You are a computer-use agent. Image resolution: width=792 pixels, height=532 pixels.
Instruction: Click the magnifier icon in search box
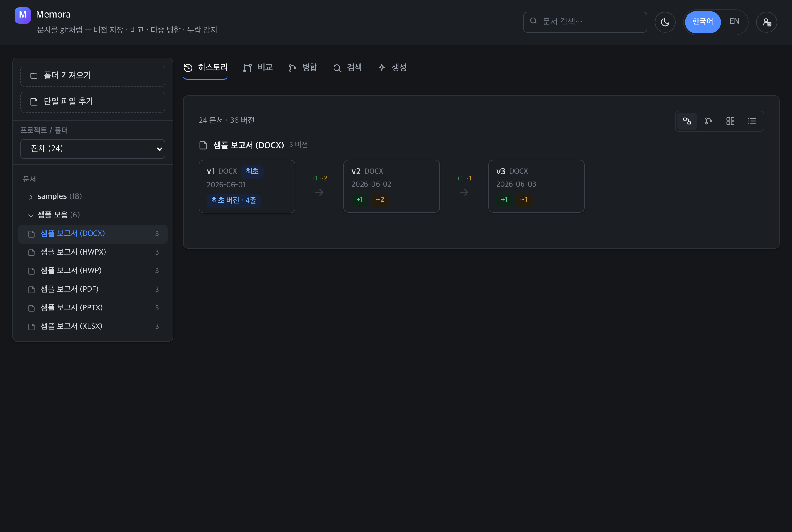(x=533, y=21)
